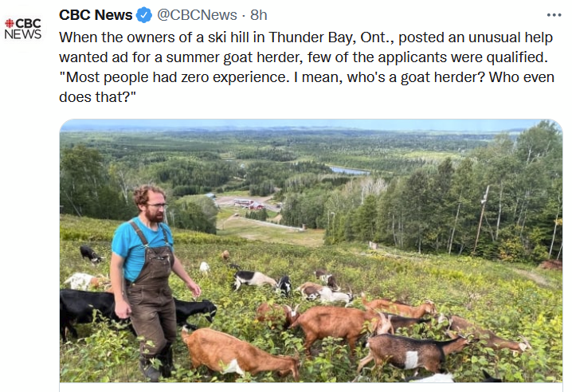Screen dimensions: 572x392
Task: Click the distant lake in the photo
Action: tap(349, 170)
